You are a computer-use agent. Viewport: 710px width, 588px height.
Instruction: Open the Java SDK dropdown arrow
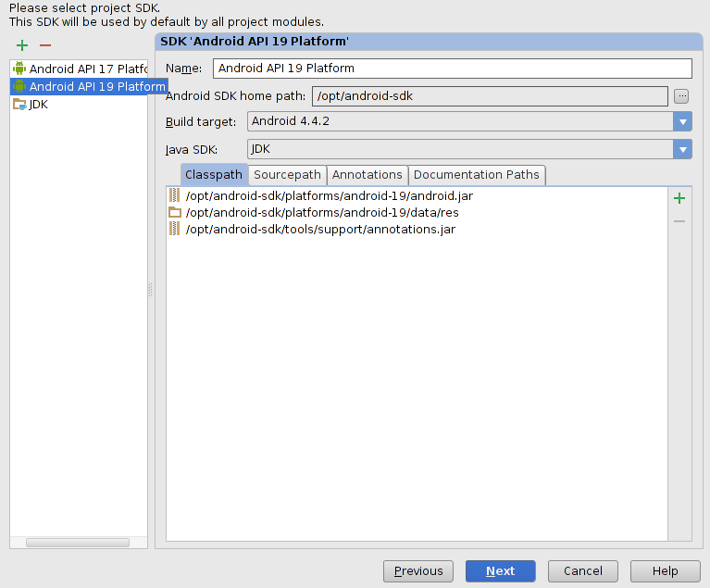pos(682,149)
